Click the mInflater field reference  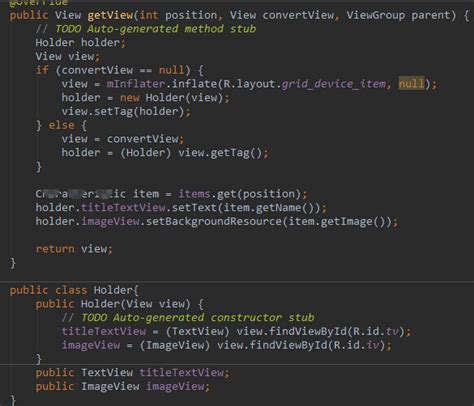[x=136, y=84]
